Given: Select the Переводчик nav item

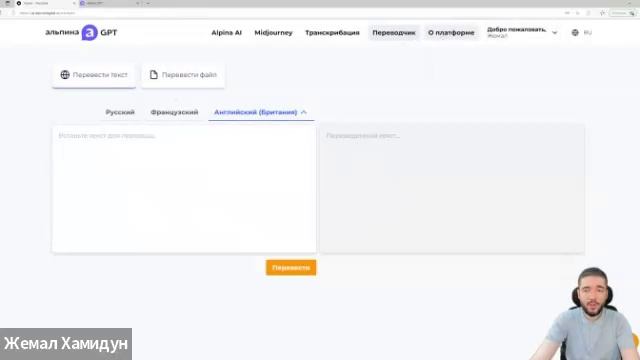Looking at the screenshot, I should pos(393,33).
